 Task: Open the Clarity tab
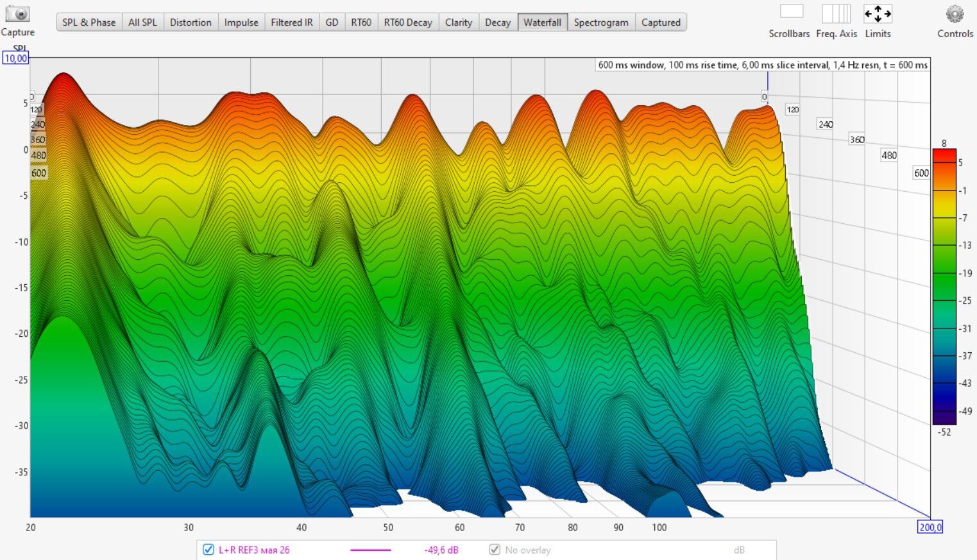coord(459,22)
